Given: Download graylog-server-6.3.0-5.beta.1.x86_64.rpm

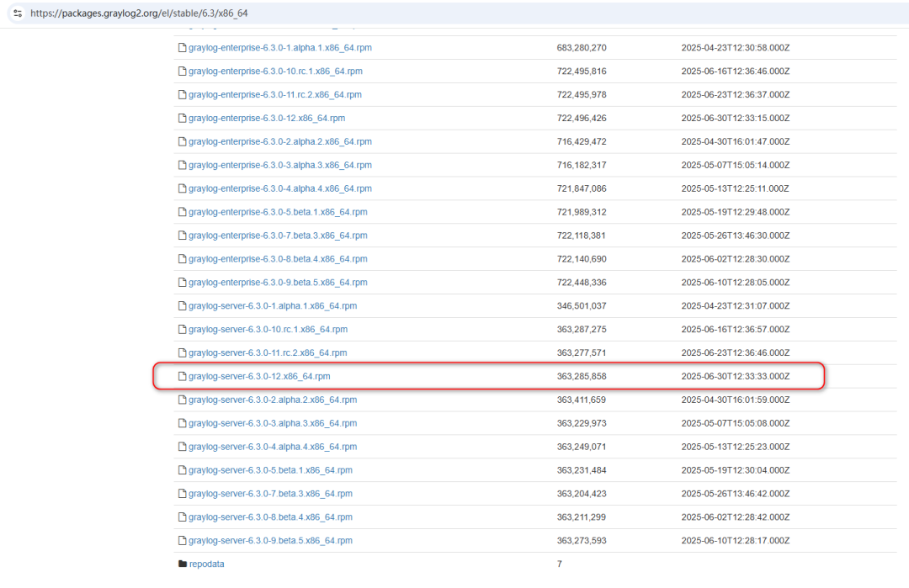Looking at the screenshot, I should point(270,470).
